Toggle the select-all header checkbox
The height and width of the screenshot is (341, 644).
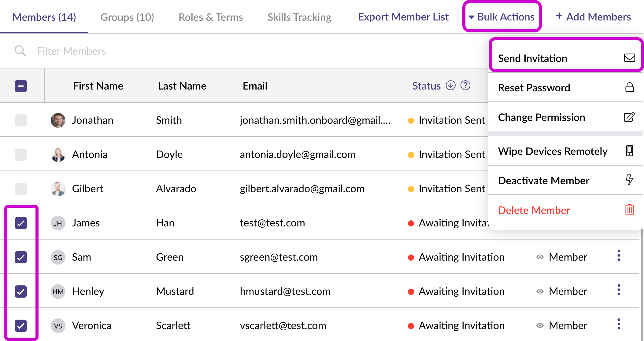click(21, 86)
